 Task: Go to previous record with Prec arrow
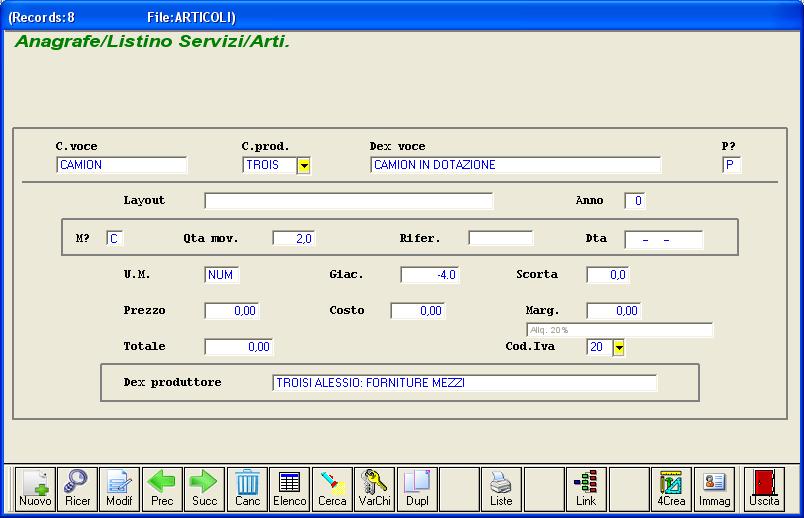click(x=162, y=489)
